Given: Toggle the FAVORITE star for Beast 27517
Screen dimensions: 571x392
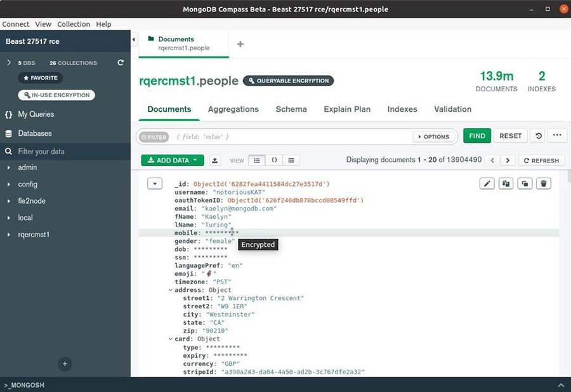Looking at the screenshot, I should [x=39, y=77].
